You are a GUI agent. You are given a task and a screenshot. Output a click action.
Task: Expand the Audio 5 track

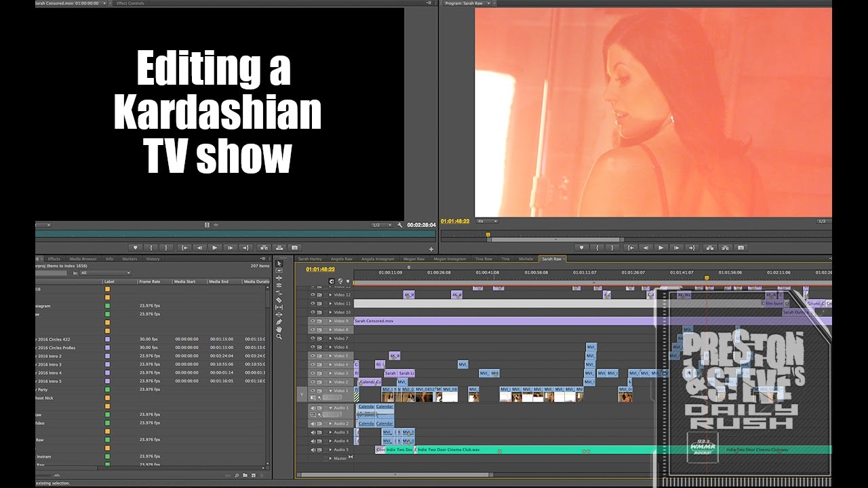[x=331, y=449]
